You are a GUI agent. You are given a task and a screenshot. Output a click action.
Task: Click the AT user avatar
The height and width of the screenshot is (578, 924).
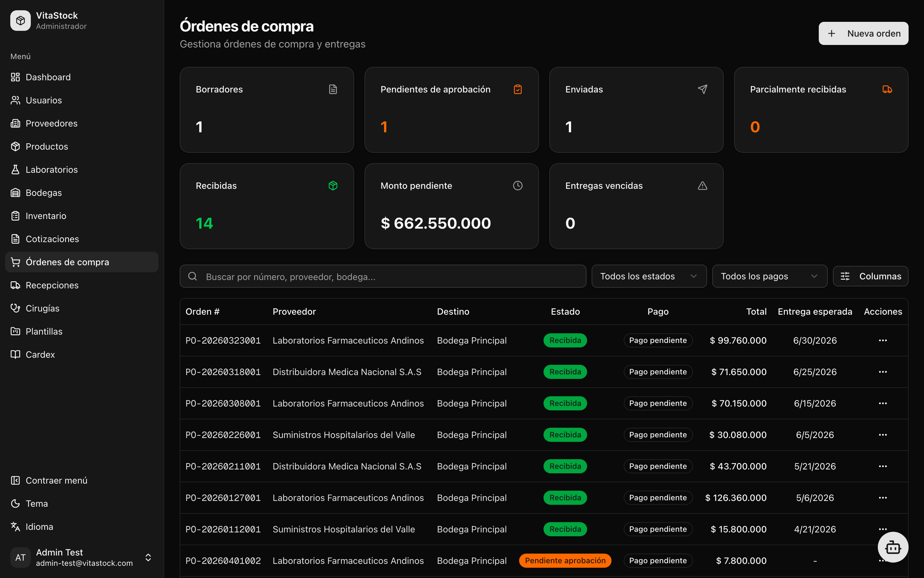coord(20,557)
